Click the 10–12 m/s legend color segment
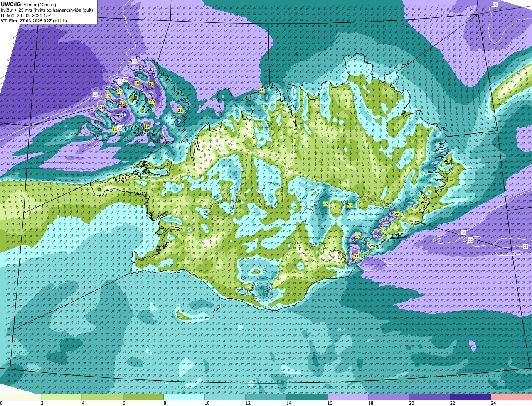Screen dimensions: 532x406 point(225,397)
